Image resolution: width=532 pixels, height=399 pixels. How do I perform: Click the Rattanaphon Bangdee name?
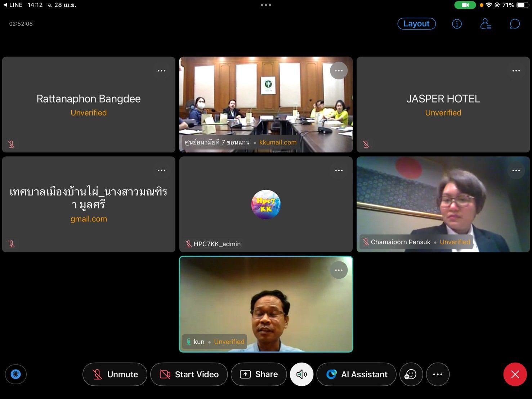(x=89, y=99)
